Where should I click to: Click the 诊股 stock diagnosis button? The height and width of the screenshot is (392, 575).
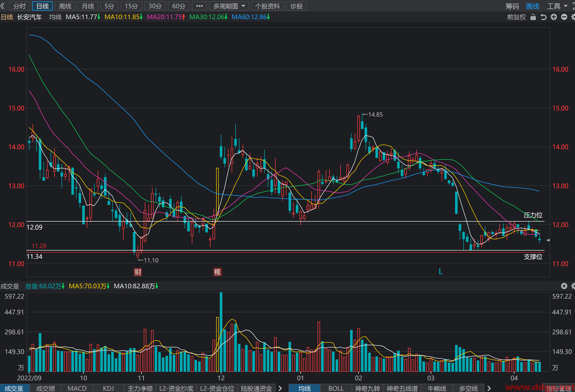click(x=296, y=6)
